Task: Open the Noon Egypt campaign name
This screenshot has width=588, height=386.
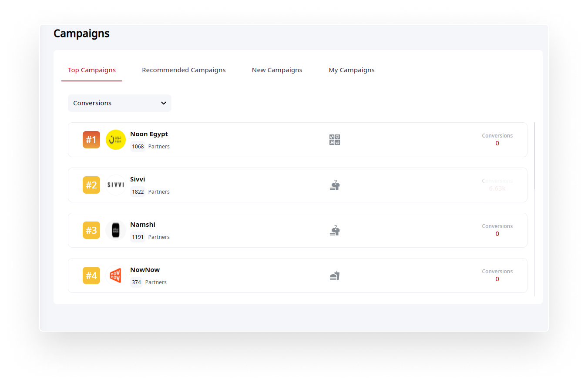Action: click(149, 134)
